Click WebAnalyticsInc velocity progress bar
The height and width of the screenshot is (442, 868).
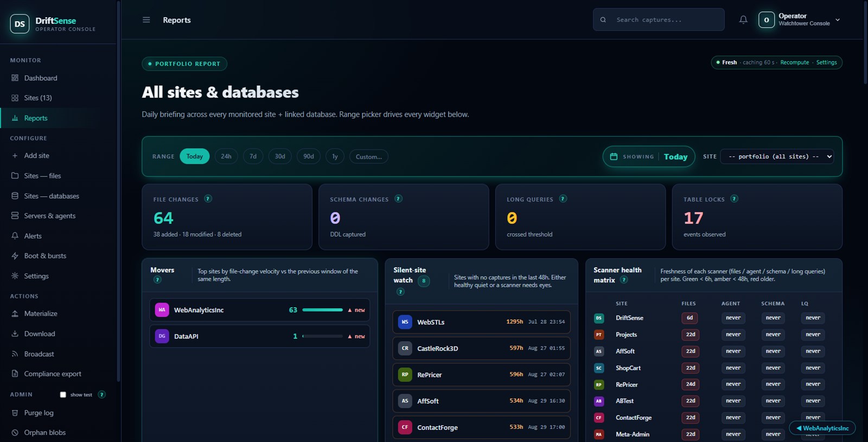pyautogui.click(x=322, y=310)
